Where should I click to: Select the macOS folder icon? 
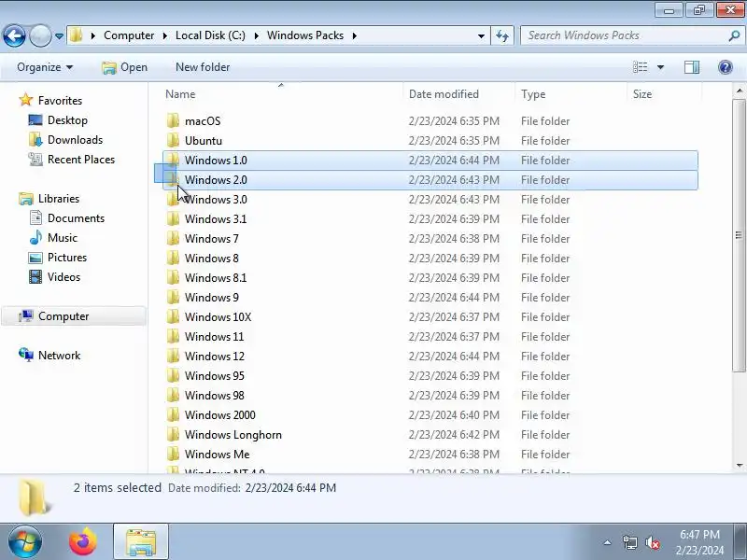[173, 121]
